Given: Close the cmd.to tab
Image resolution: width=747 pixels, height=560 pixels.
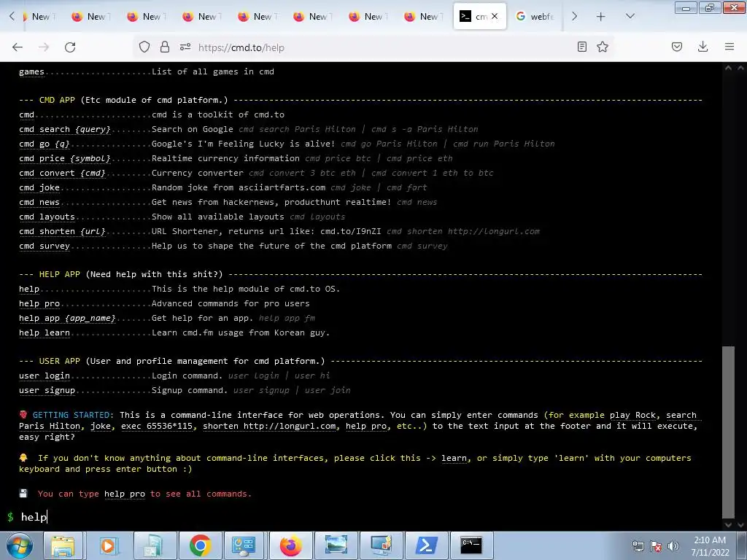Looking at the screenshot, I should tap(495, 16).
